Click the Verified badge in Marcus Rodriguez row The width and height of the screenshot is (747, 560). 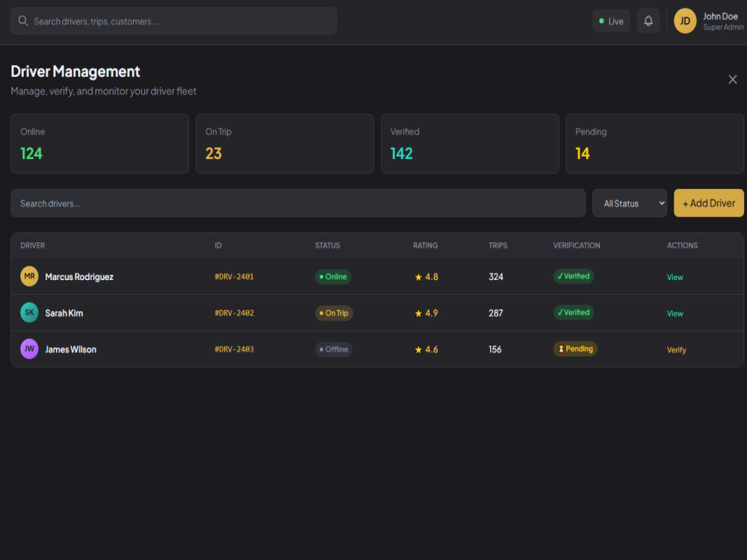[573, 276]
